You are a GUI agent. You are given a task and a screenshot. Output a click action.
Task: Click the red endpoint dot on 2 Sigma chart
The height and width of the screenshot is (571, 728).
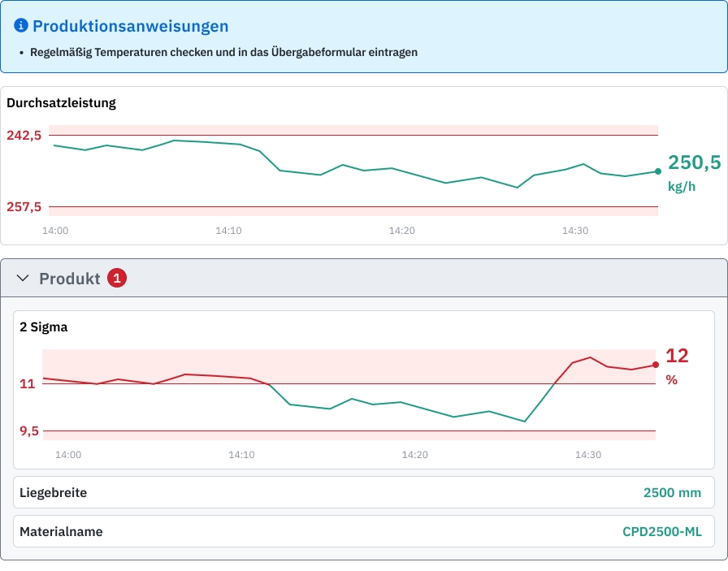tap(655, 365)
